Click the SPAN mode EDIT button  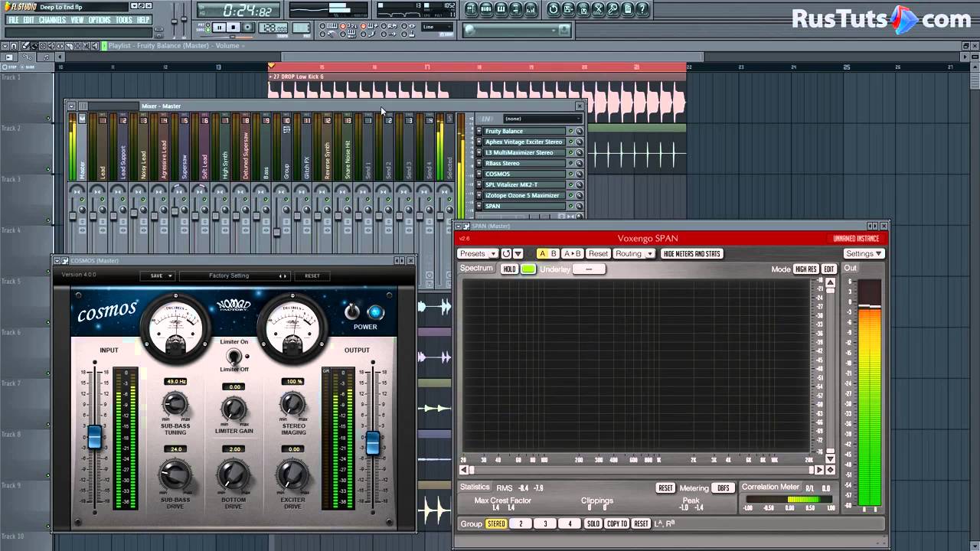tap(828, 269)
